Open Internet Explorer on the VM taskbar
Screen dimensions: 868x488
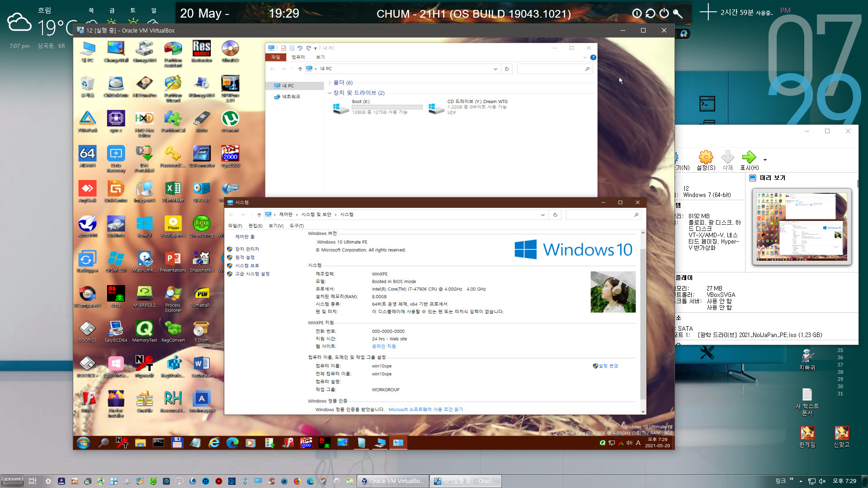(x=214, y=443)
